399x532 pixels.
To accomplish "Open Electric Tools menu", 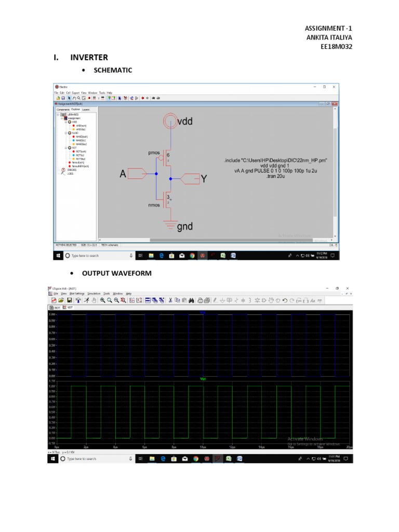I will point(102,92).
